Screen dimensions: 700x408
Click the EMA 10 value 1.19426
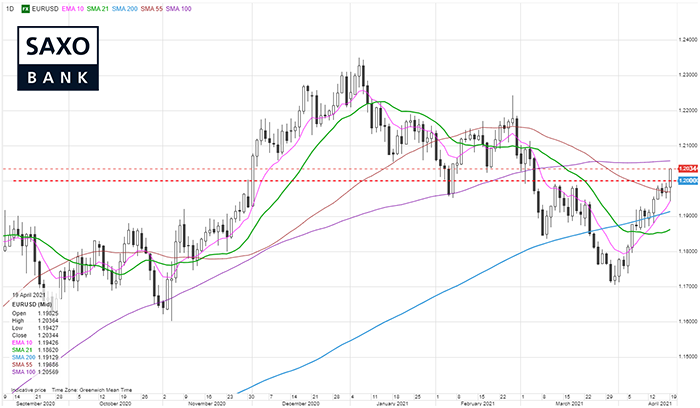49,343
